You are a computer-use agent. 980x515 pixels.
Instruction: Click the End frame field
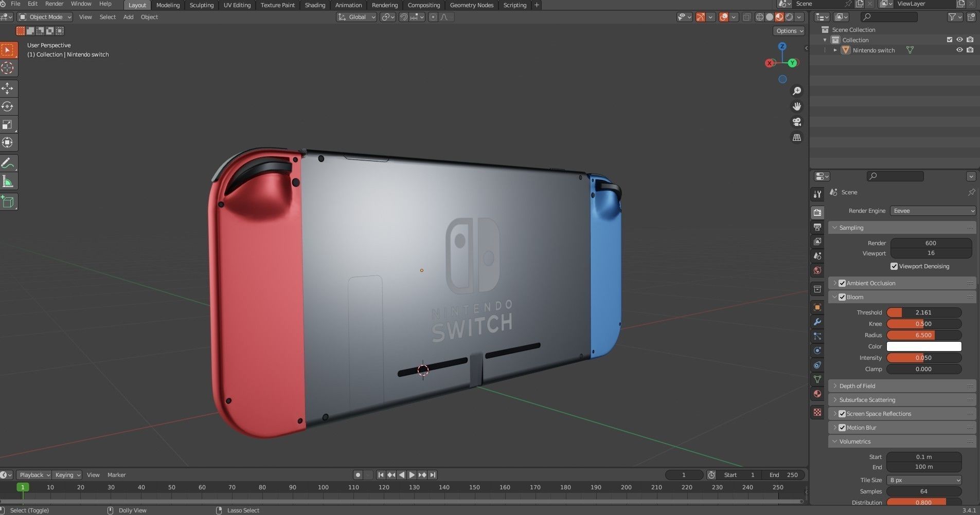(783, 475)
